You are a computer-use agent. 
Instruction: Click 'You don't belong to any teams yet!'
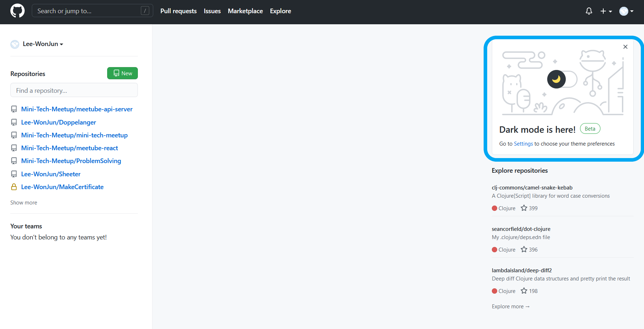tap(59, 237)
